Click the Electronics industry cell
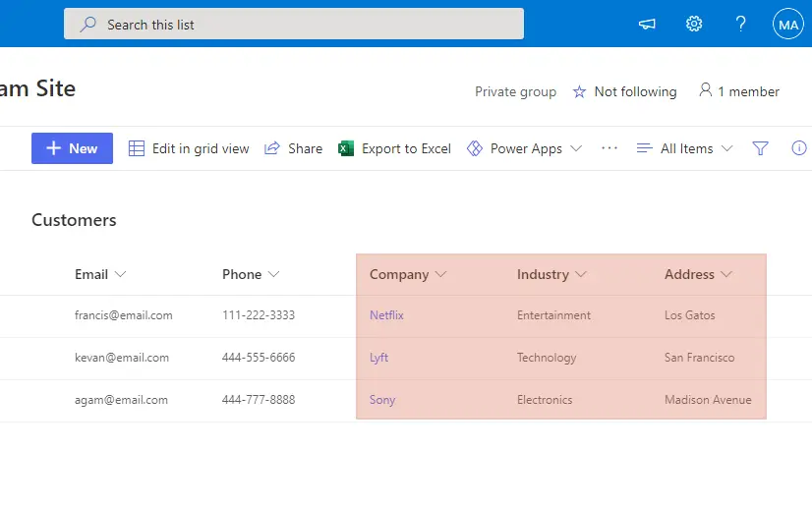 tap(545, 400)
